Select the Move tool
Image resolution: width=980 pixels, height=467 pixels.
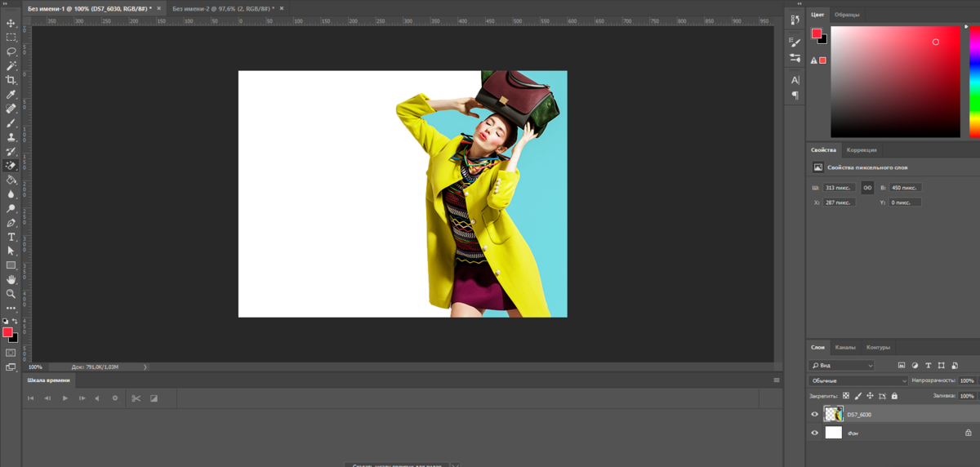tap(11, 23)
